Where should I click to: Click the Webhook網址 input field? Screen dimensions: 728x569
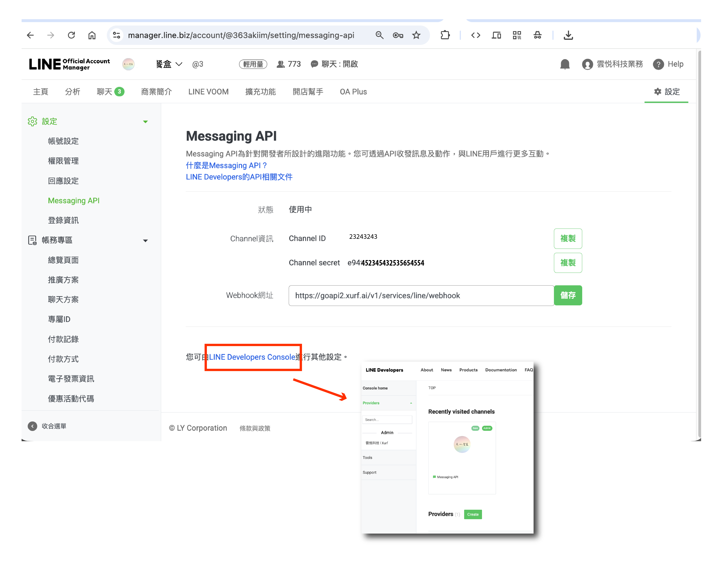tap(421, 295)
